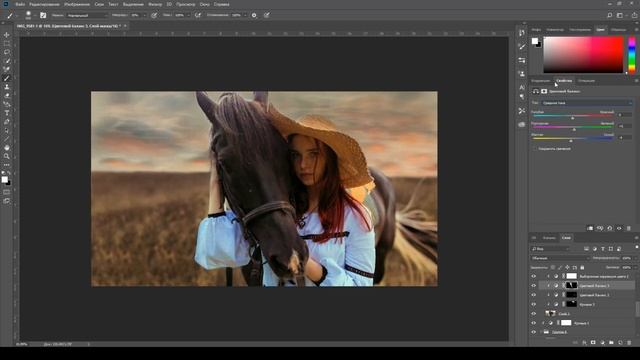Image resolution: width=640 pixels, height=360 pixels.
Task: Open the layer filter kind dropdown
Action: [551, 249]
